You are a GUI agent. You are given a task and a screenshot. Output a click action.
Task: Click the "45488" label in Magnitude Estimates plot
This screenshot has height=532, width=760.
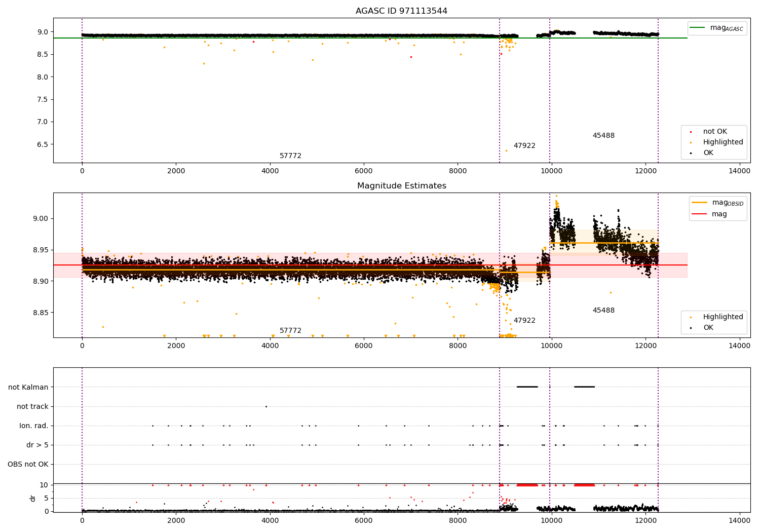[x=603, y=311]
